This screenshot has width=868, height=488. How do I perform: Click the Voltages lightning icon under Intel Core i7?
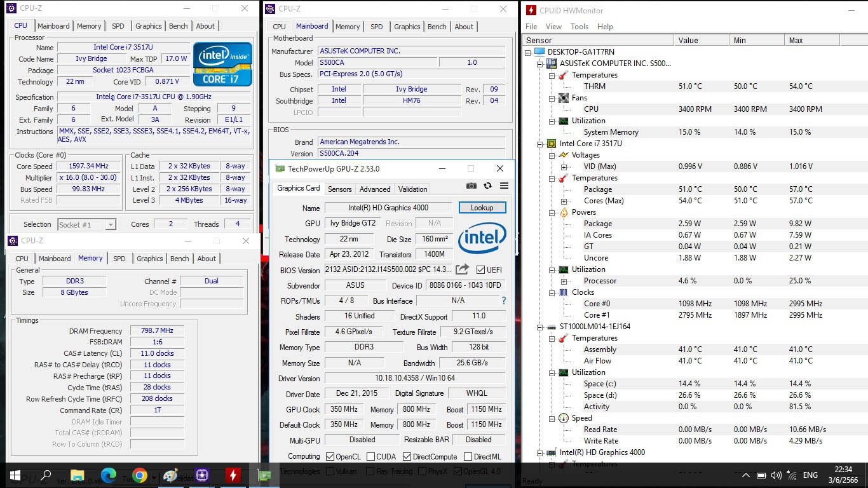[563, 155]
